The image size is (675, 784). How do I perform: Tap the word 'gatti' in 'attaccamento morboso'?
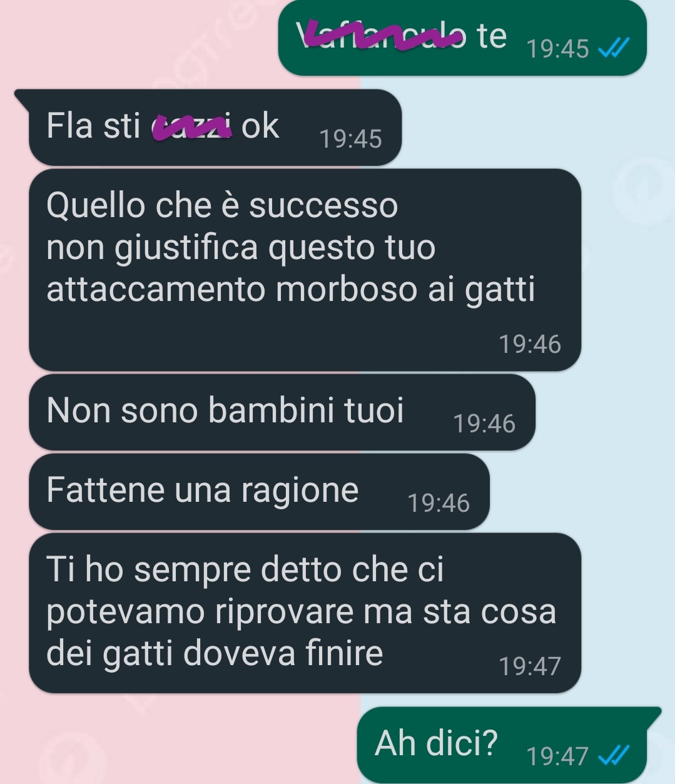(500, 290)
